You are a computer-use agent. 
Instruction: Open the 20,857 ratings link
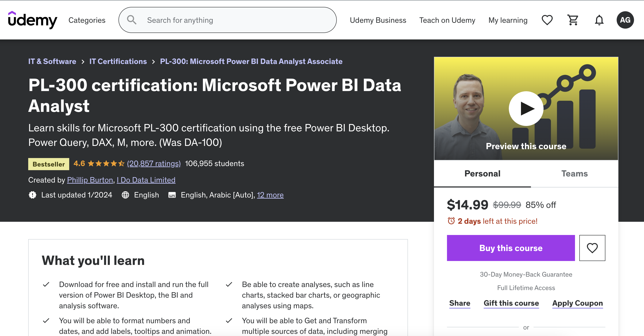[x=154, y=163]
